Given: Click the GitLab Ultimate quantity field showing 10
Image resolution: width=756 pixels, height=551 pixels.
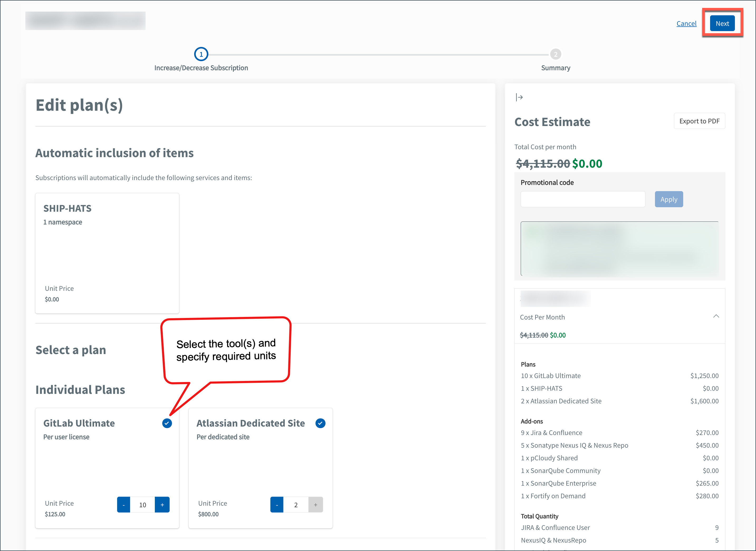Looking at the screenshot, I should coord(142,504).
